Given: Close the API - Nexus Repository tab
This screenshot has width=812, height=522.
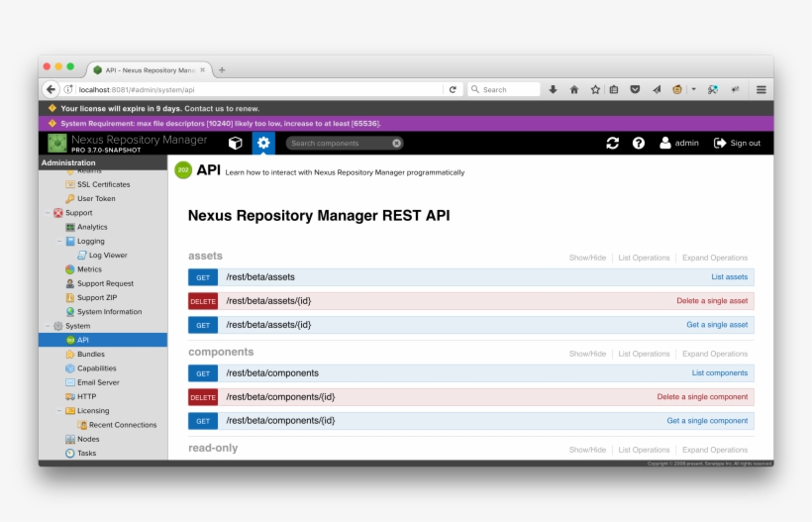Looking at the screenshot, I should pyautogui.click(x=202, y=70).
